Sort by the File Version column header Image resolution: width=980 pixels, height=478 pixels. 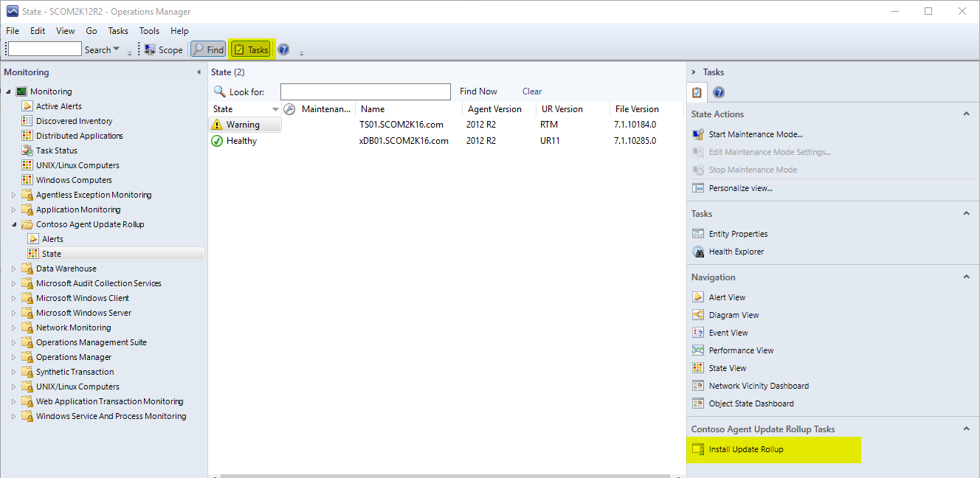tap(637, 109)
